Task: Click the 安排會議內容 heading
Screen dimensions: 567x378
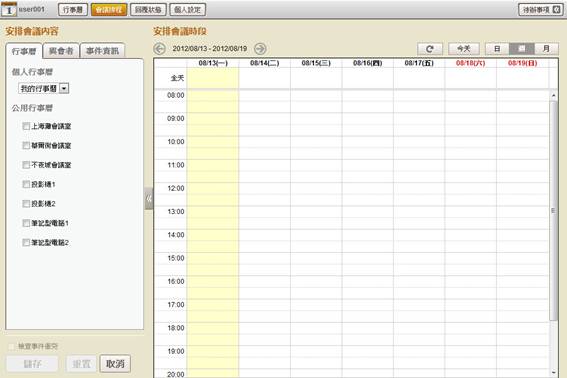Action: click(x=32, y=31)
